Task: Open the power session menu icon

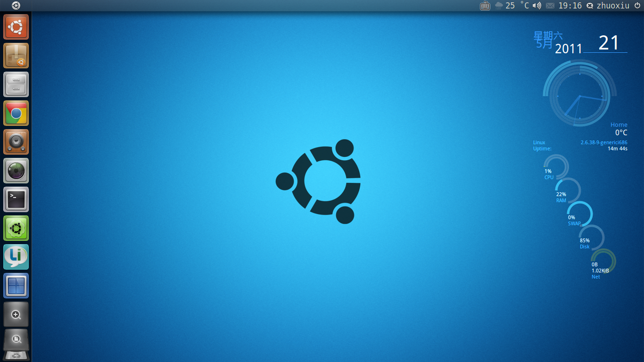Action: pos(637,6)
